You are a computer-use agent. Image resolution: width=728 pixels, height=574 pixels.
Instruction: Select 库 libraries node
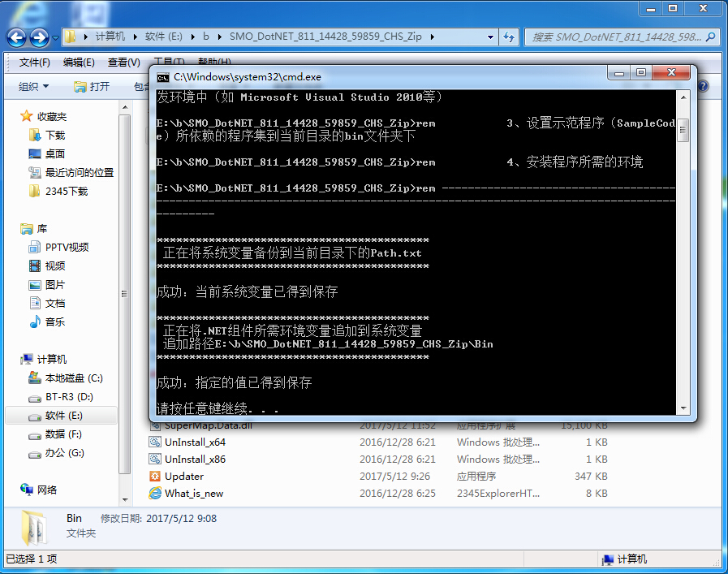point(33,228)
